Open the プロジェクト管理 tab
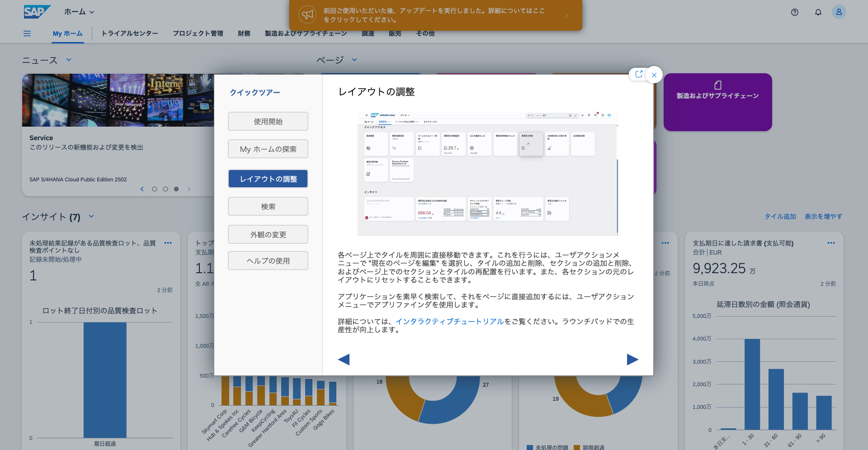 point(198,33)
